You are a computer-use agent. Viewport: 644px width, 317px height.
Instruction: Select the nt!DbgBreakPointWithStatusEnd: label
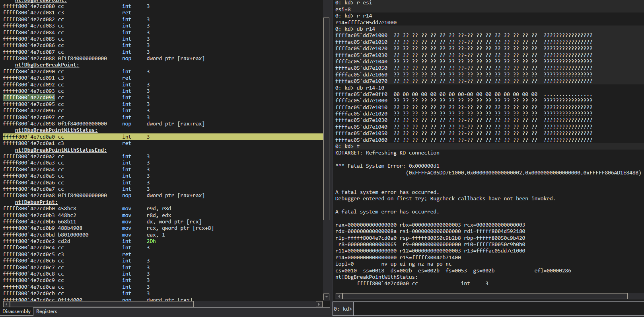click(x=61, y=150)
